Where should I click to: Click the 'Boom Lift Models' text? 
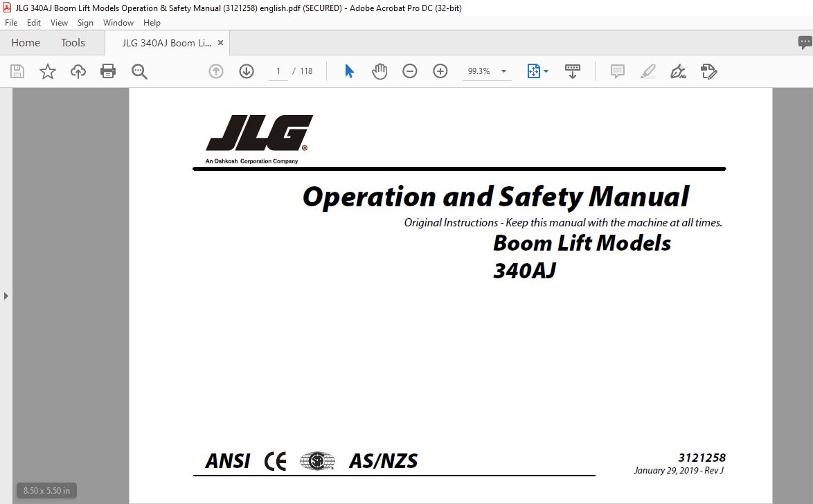[x=582, y=243]
